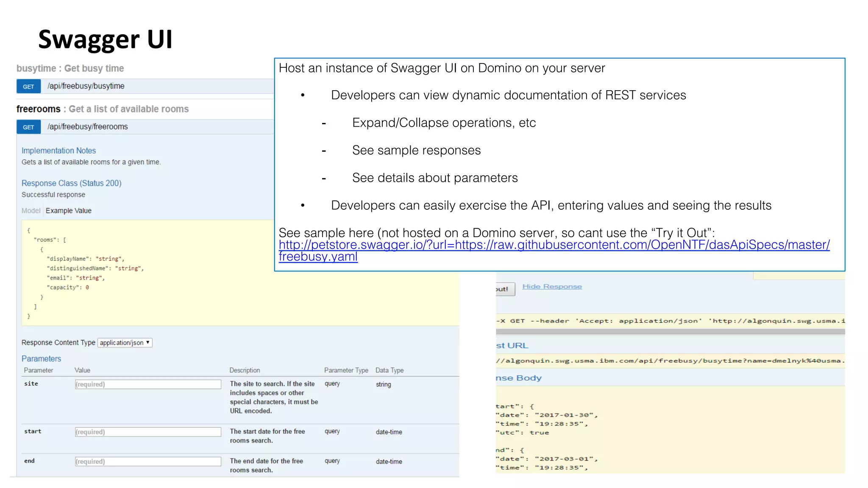
Task: Click 'Get a list of available rooms' text
Action: click(x=129, y=109)
